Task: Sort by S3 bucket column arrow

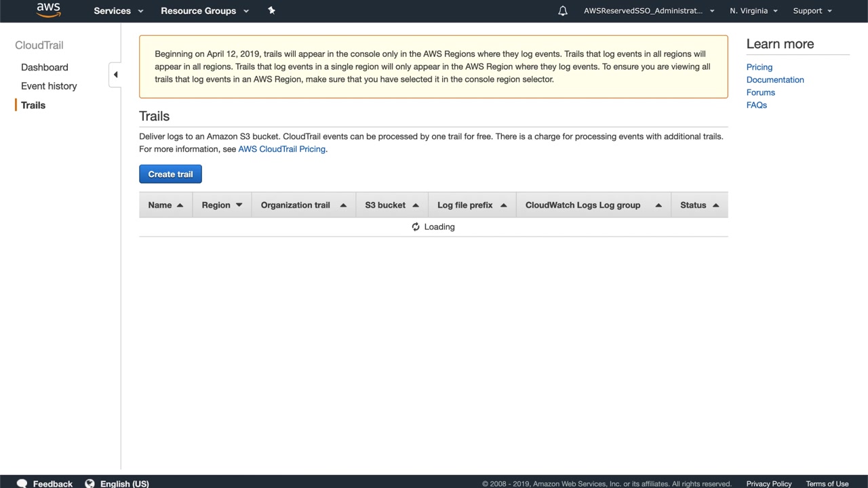Action: (416, 205)
